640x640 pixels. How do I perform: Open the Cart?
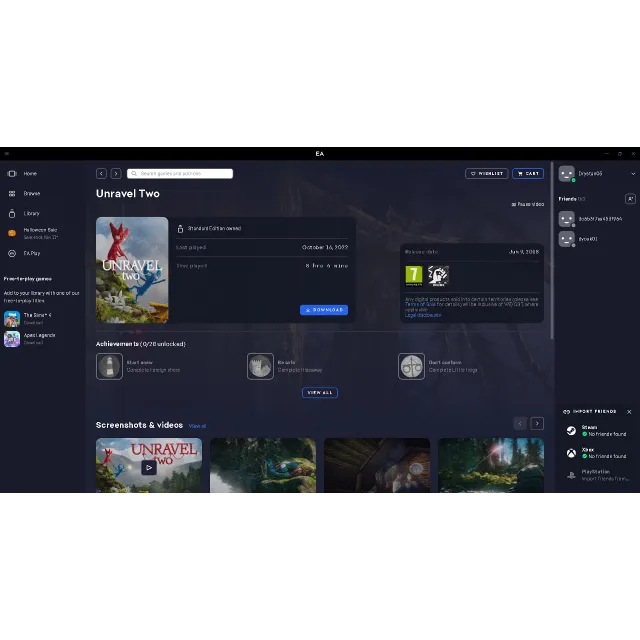click(528, 173)
